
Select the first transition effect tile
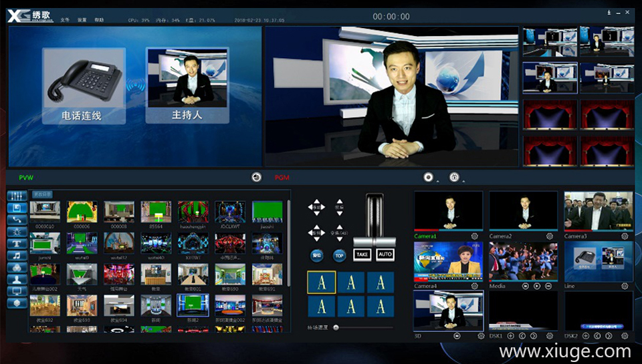(x=321, y=283)
